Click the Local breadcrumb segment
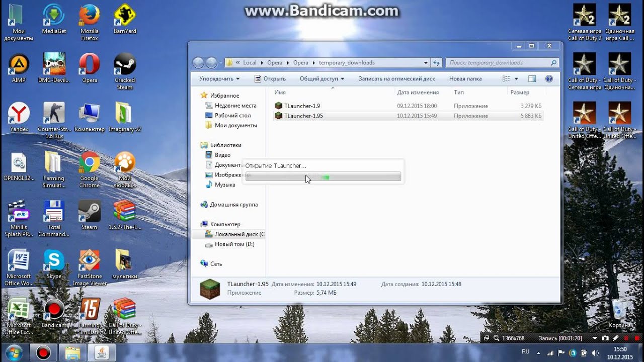The width and height of the screenshot is (644, 362). tap(250, 63)
